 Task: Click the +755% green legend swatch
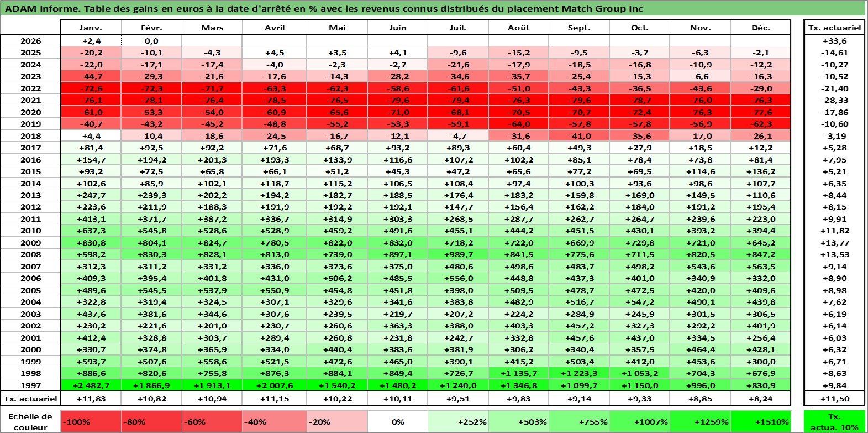coord(579,422)
